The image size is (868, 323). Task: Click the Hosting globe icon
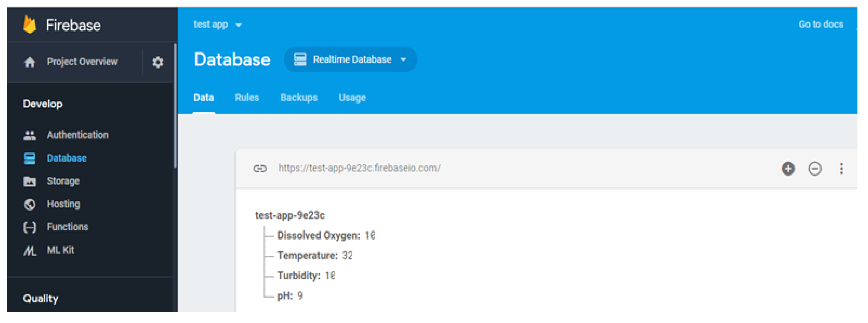click(x=30, y=204)
